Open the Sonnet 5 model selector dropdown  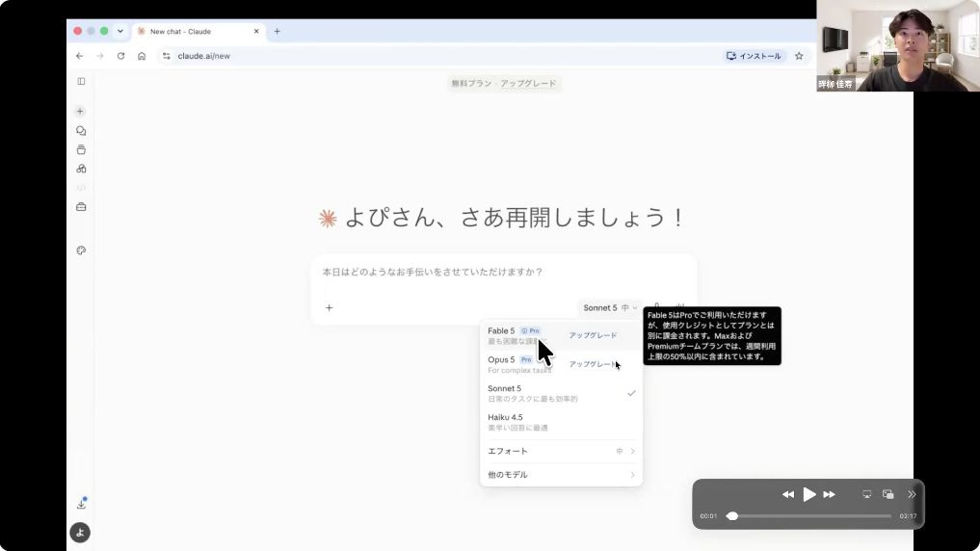pos(610,307)
